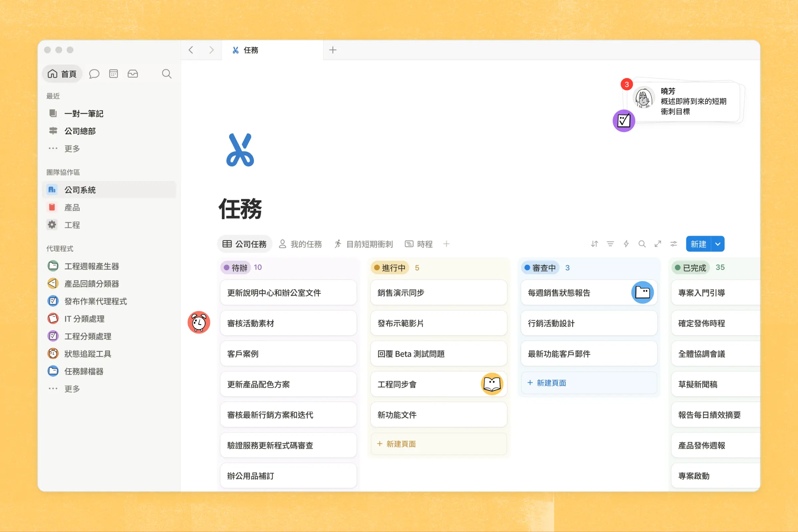Add a new view with plus after 時程
Screen dimensions: 798x532
[x=447, y=244]
